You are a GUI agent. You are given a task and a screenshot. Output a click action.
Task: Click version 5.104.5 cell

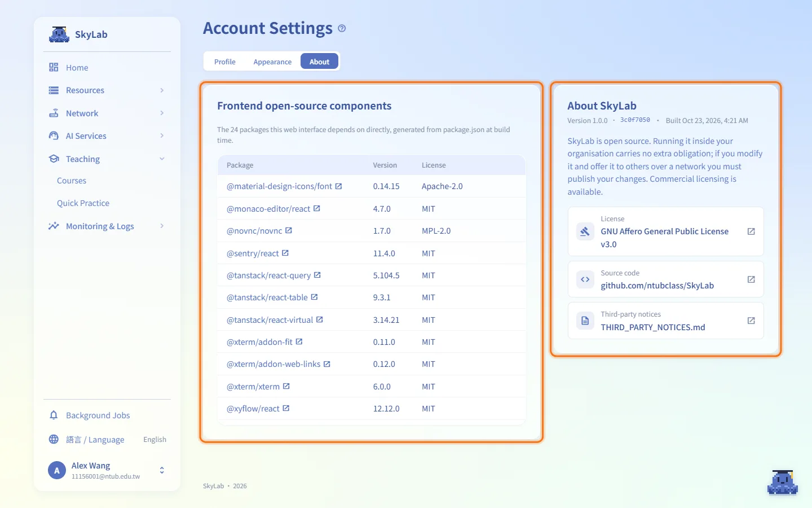pyautogui.click(x=386, y=275)
